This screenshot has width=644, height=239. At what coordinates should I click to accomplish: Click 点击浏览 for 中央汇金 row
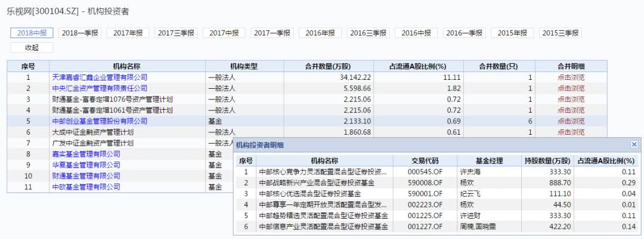571,88
